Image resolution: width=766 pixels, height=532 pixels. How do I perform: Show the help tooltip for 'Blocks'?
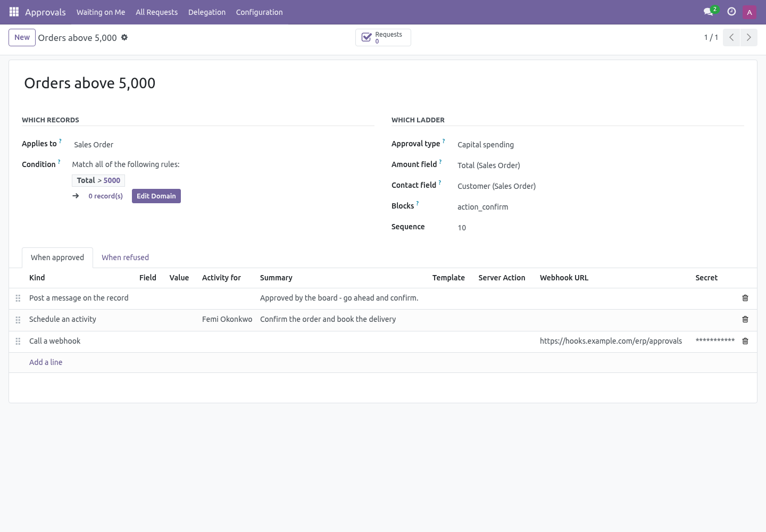click(418, 203)
